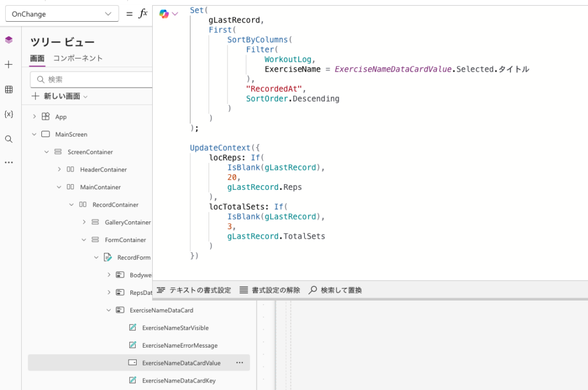Select HeaderContainer in the tree
588x390 pixels.
[103, 170]
